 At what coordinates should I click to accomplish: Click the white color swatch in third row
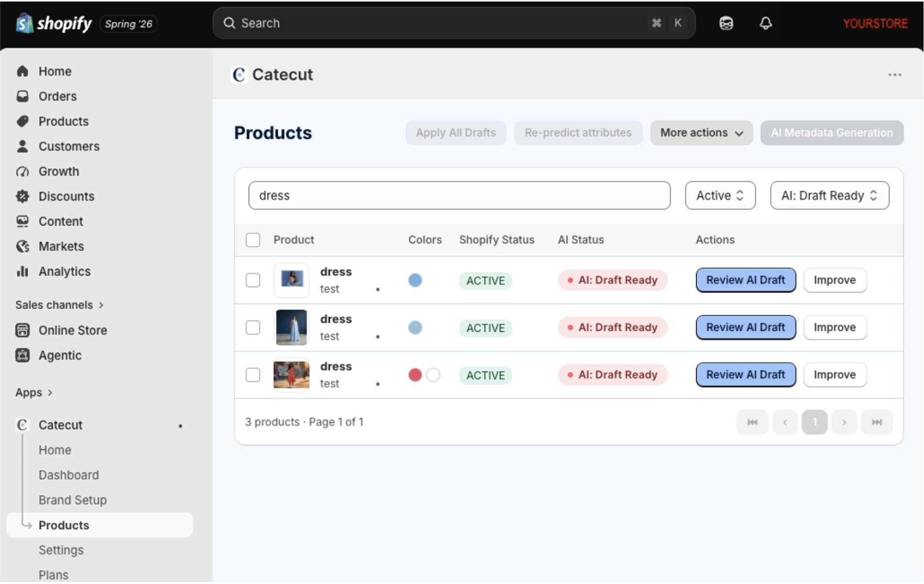tap(433, 375)
